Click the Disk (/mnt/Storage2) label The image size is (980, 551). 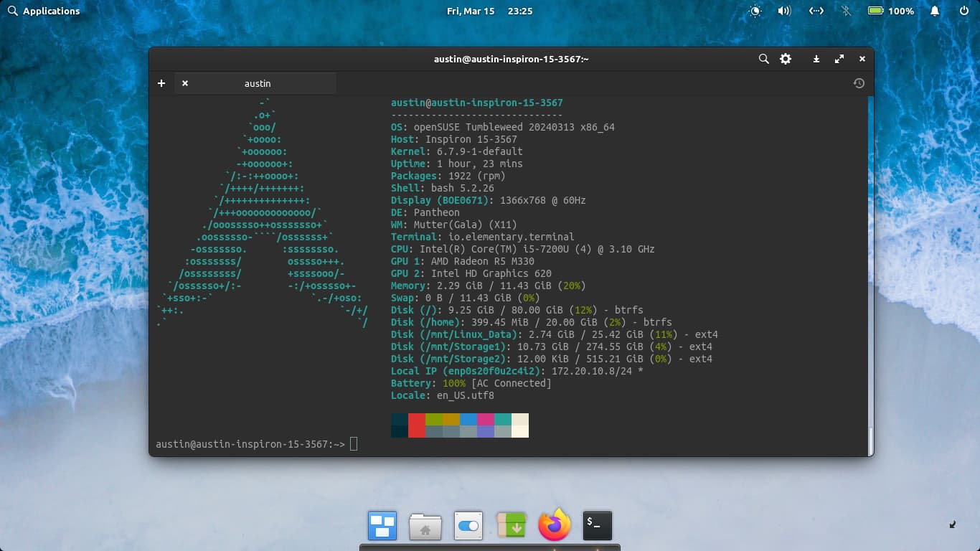[x=448, y=359]
